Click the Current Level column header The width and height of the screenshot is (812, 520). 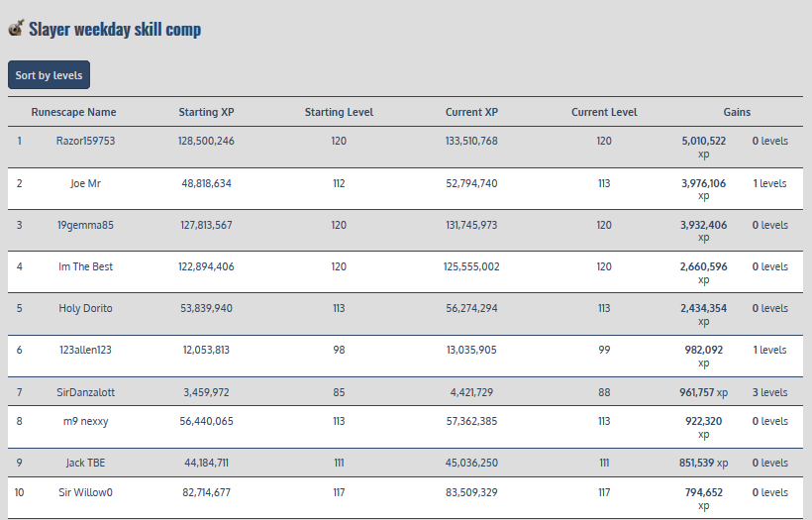click(x=604, y=112)
